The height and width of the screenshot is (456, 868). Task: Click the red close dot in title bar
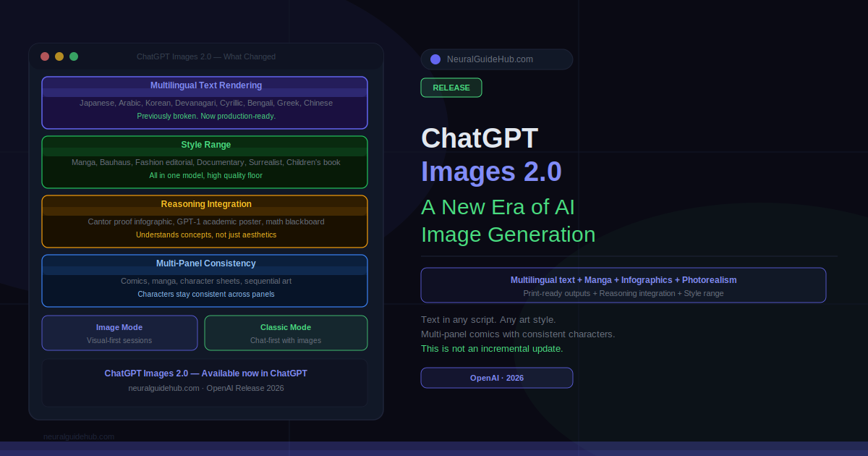coord(45,56)
